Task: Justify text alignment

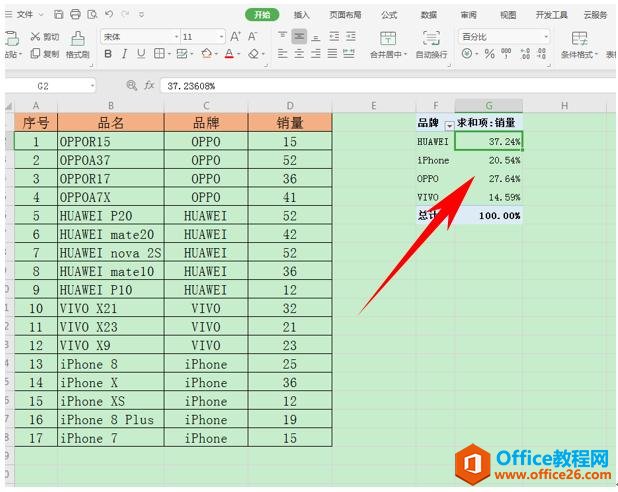Action: pos(332,54)
